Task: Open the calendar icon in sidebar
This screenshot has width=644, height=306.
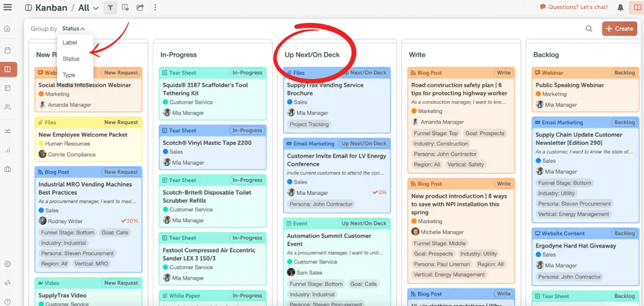Action: coord(8,50)
